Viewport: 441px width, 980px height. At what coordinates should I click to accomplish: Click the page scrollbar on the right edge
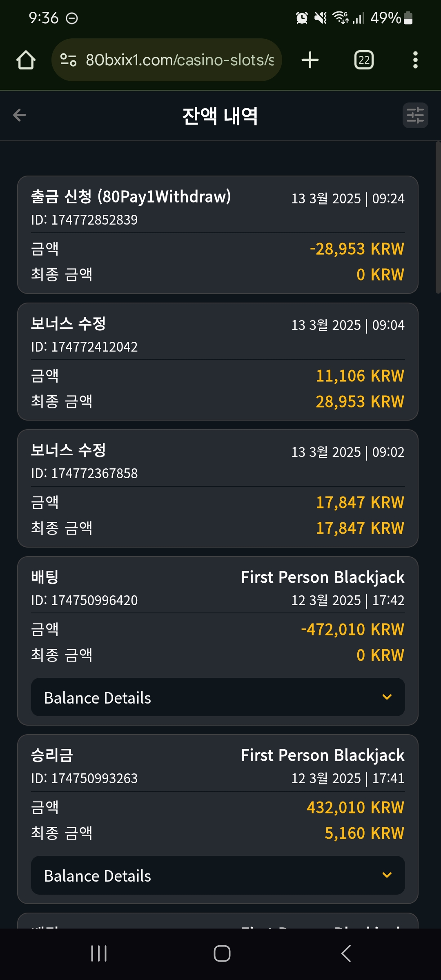tap(438, 217)
